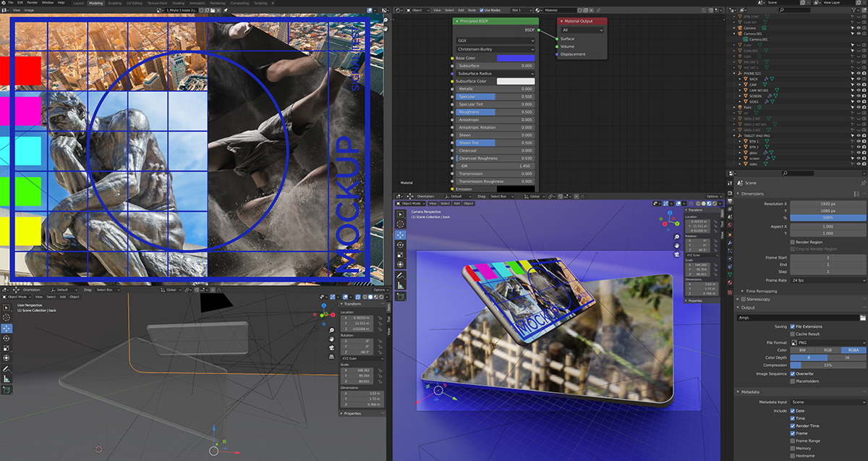Select Move tool in User Perspective viewport
Image resolution: width=868 pixels, height=461 pixels.
point(7,328)
